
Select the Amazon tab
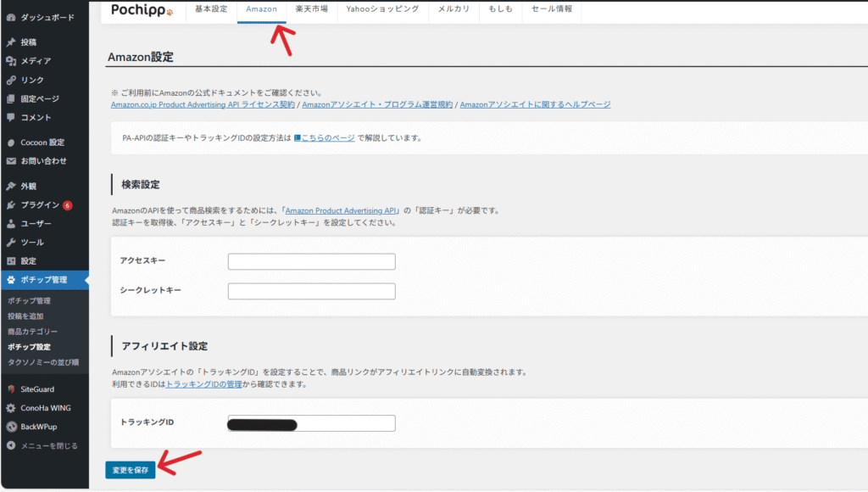tap(261, 9)
